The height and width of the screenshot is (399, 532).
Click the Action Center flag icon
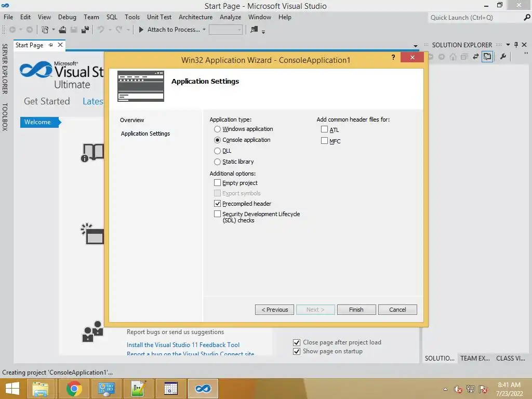[x=484, y=389]
